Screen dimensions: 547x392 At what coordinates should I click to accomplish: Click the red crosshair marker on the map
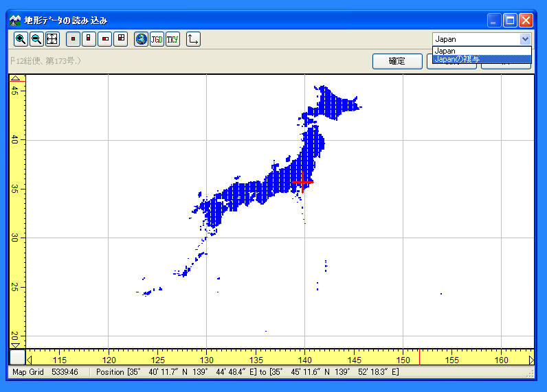302,182
